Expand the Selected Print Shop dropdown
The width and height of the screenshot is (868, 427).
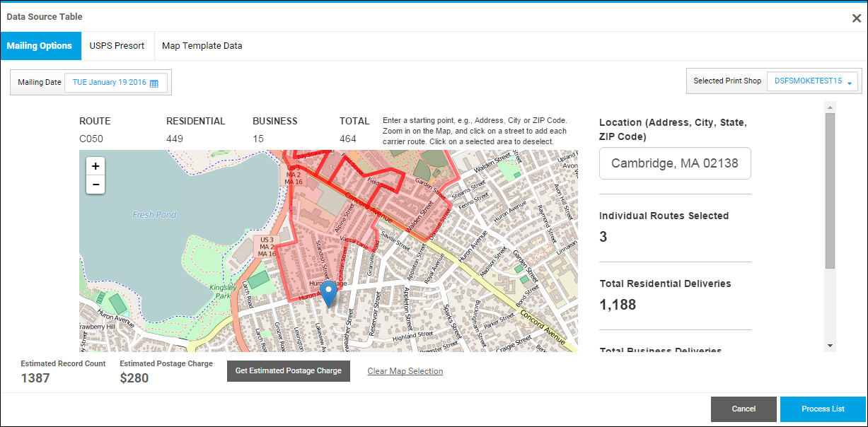click(x=850, y=82)
